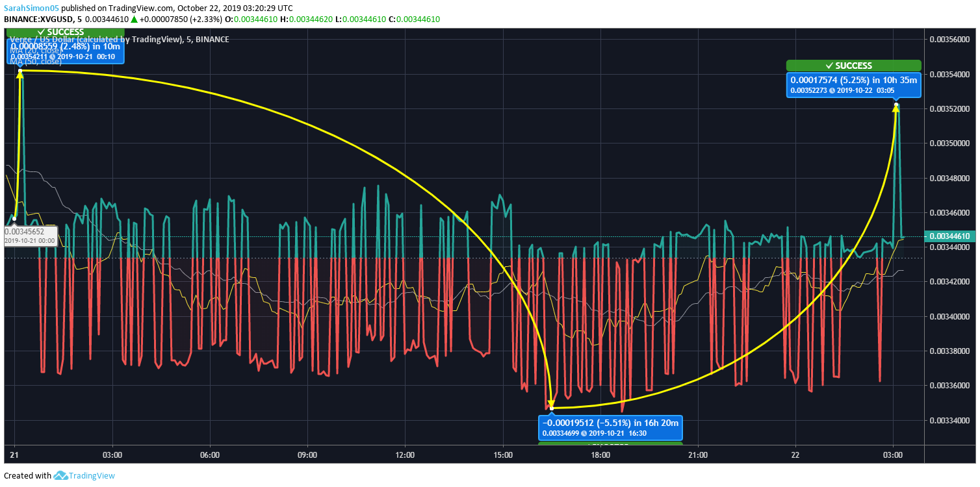This screenshot has width=980, height=487.
Task: Open the SarahSimon05 author profile link
Action: tap(31, 8)
